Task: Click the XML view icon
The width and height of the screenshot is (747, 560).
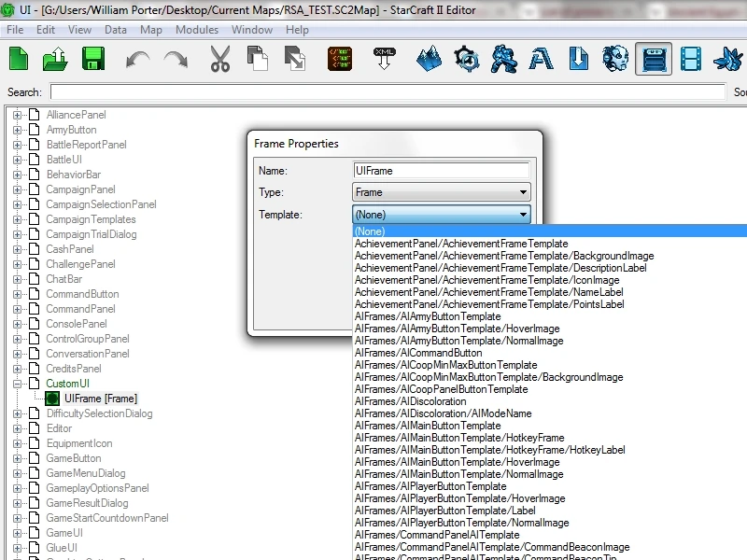Action: [385, 59]
